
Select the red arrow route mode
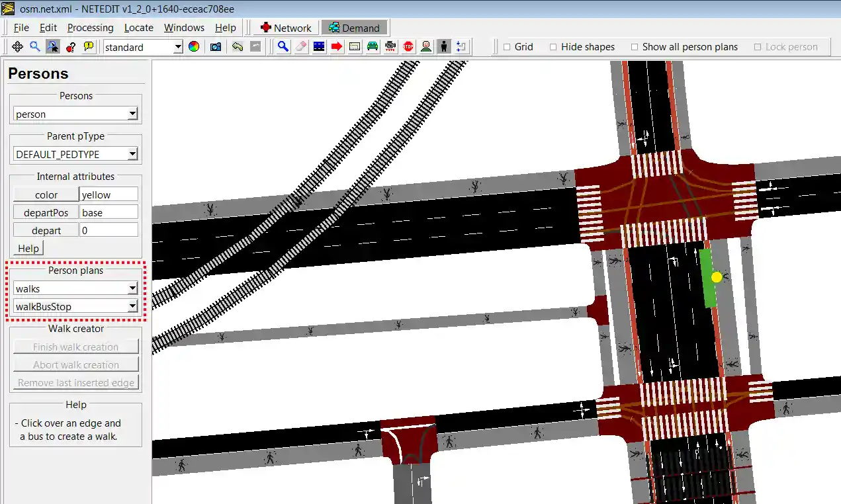(337, 47)
